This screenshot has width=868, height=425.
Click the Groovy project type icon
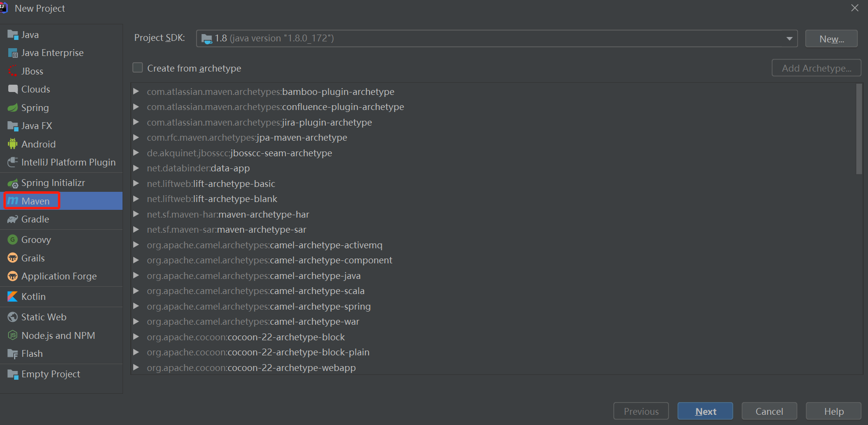[x=13, y=240]
